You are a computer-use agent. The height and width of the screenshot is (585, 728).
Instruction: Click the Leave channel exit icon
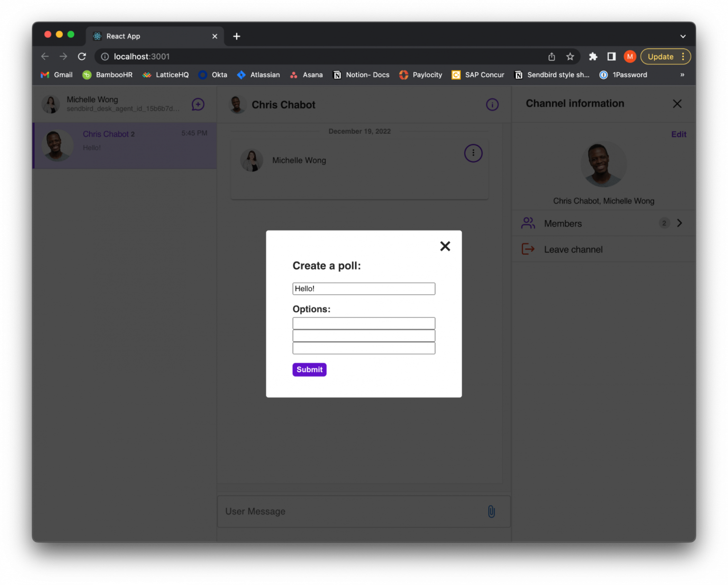tap(528, 249)
